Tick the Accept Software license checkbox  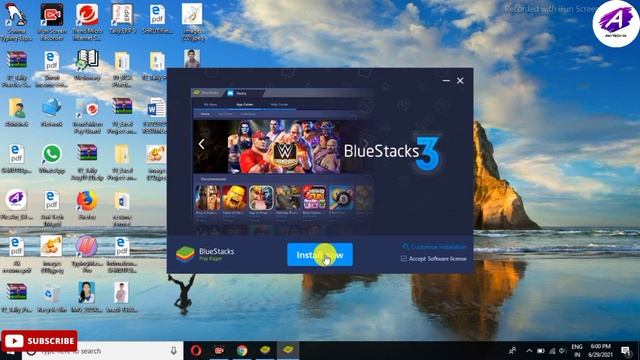click(404, 258)
